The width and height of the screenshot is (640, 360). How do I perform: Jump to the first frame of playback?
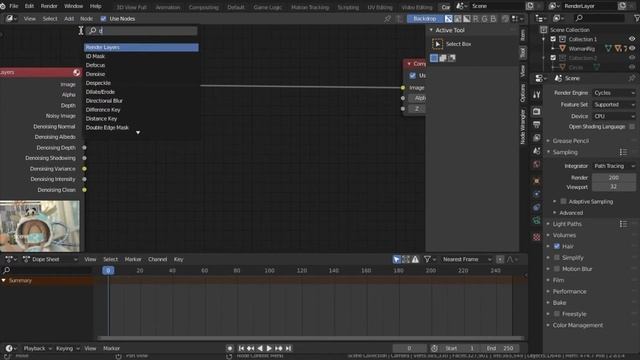coord(241,348)
